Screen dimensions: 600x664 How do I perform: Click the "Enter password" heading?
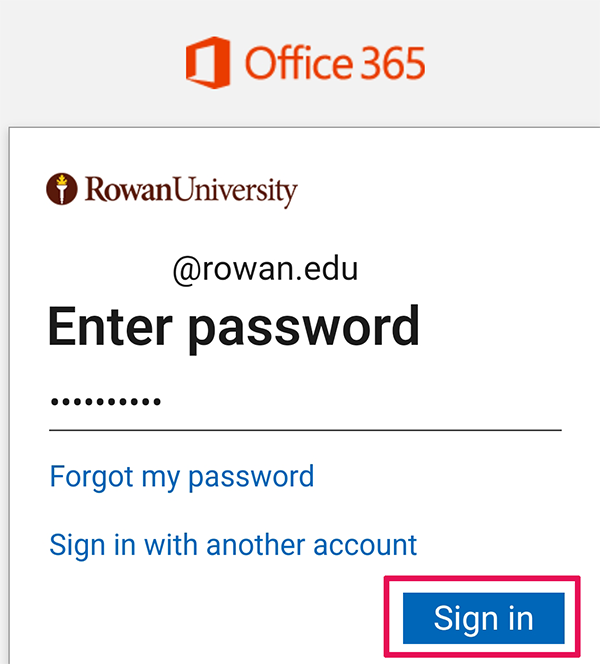[x=233, y=327]
